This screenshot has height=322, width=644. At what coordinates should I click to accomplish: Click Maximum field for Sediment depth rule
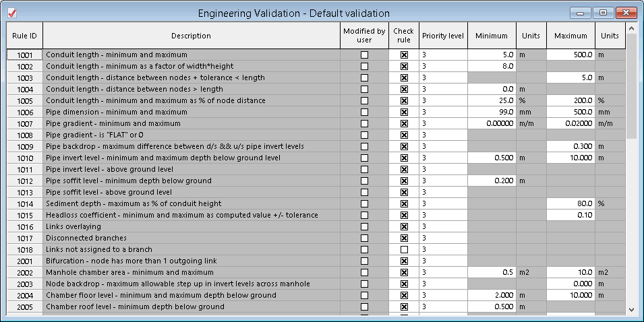[x=570, y=203]
